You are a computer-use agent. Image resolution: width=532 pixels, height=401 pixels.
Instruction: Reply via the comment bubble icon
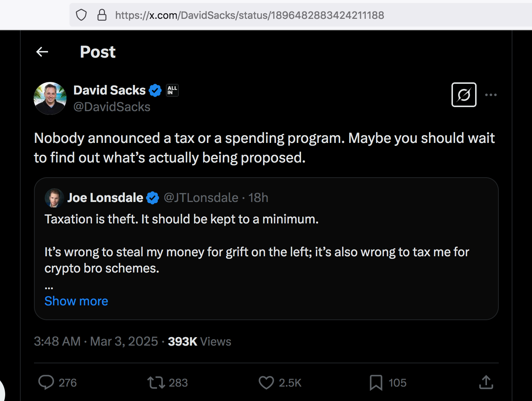[46, 383]
